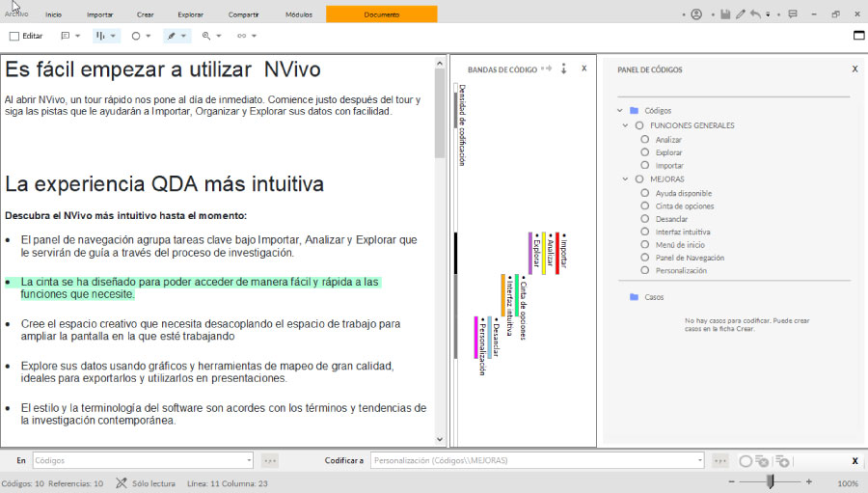Collapse the MEJORAS node

click(x=626, y=179)
